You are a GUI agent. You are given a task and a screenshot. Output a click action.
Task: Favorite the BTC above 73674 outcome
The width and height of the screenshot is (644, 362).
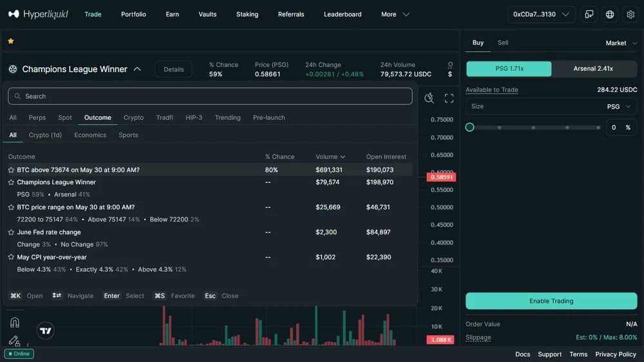(x=11, y=169)
